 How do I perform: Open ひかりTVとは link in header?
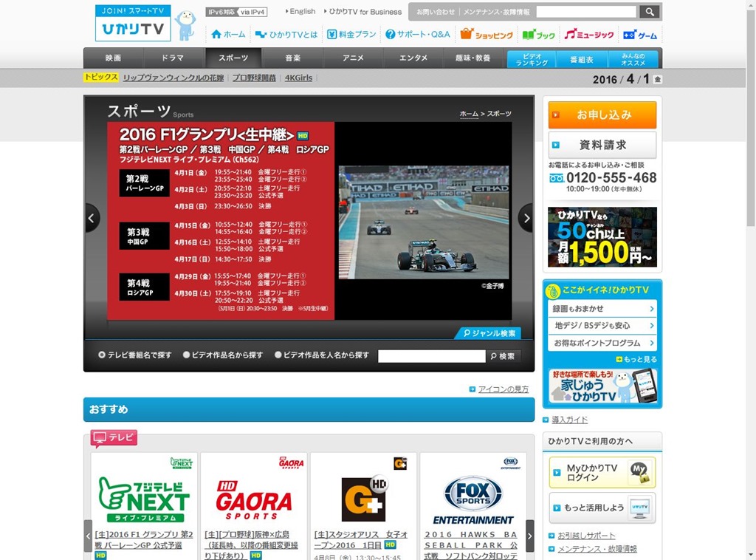(286, 34)
